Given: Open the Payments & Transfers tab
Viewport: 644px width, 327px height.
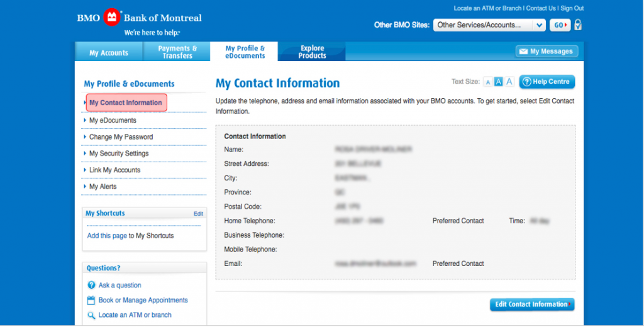Looking at the screenshot, I should (177, 52).
